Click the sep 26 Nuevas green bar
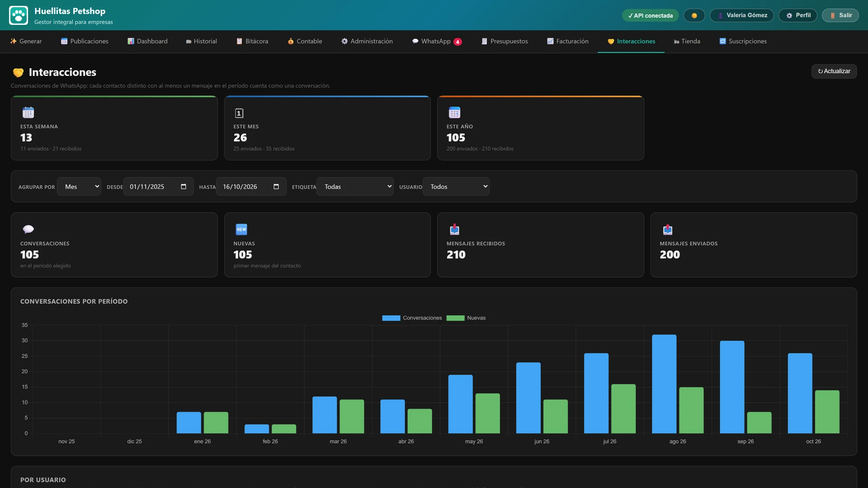Image resolution: width=868 pixels, height=488 pixels. pyautogui.click(x=759, y=422)
